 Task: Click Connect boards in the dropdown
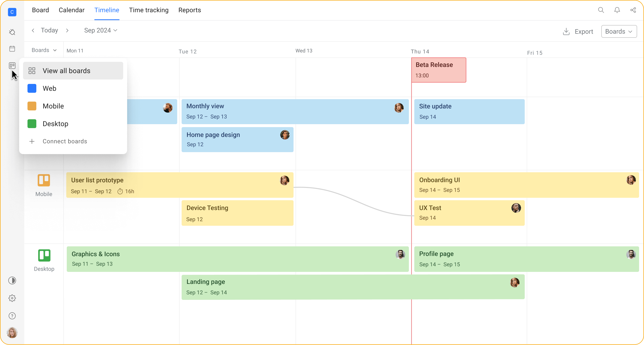coord(65,141)
